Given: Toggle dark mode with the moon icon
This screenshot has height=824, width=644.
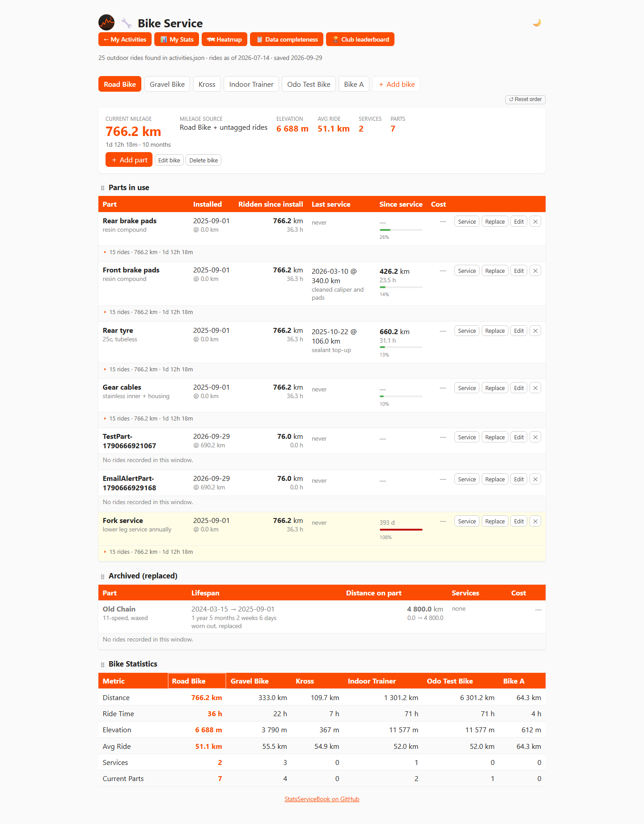Looking at the screenshot, I should coord(537,22).
